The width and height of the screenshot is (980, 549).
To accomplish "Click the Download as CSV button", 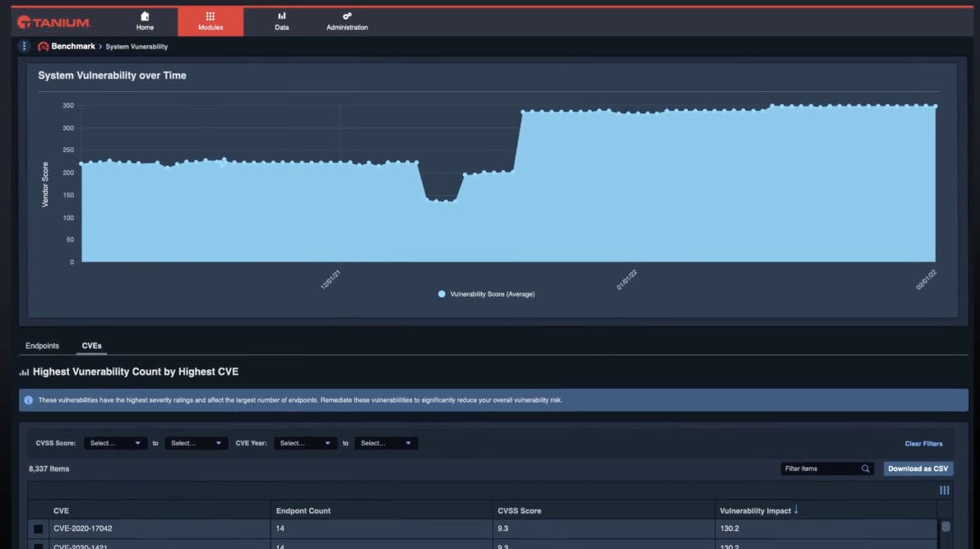I will (918, 468).
